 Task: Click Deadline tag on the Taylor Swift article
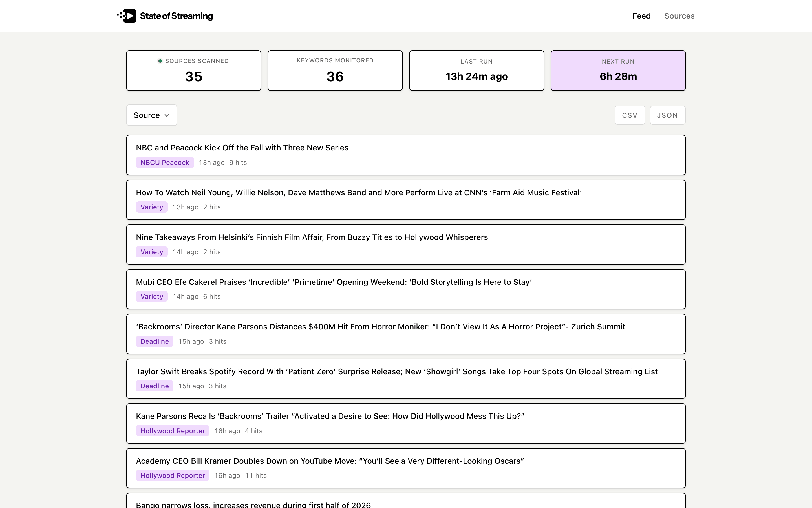[x=154, y=386]
